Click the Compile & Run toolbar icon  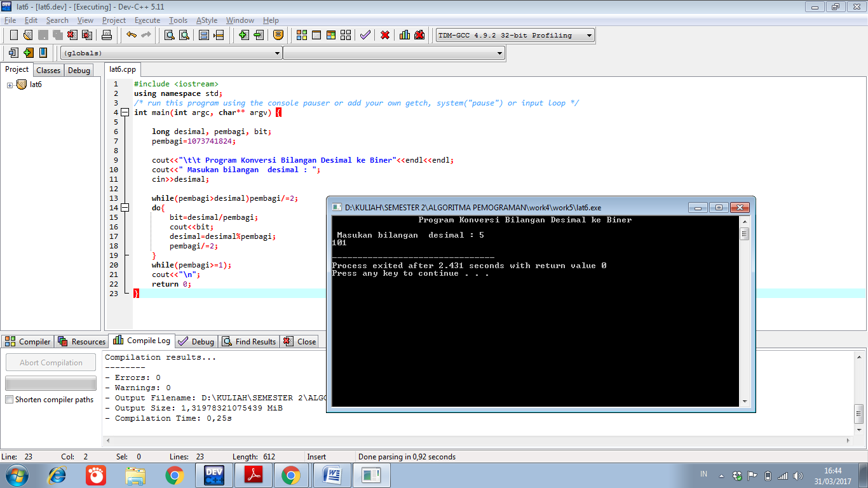pos(331,35)
